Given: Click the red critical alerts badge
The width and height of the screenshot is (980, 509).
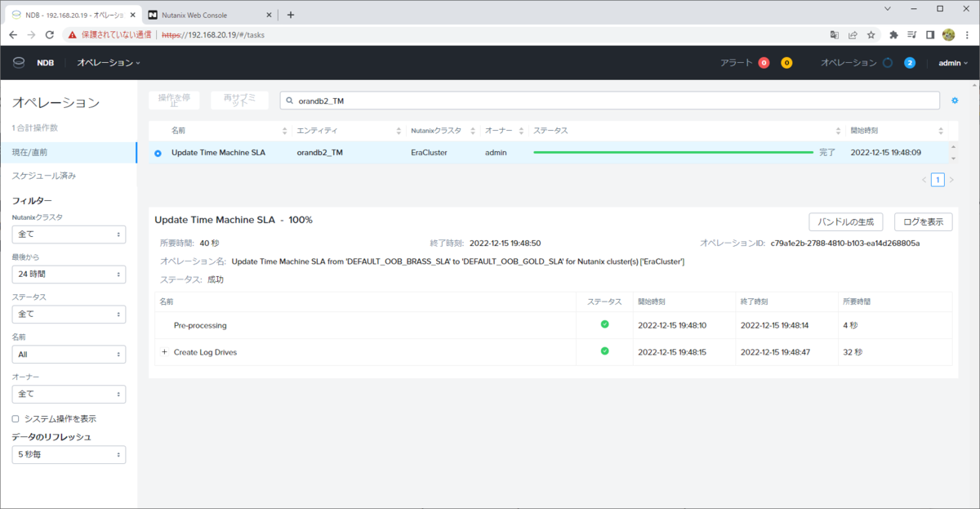Looking at the screenshot, I should 764,63.
